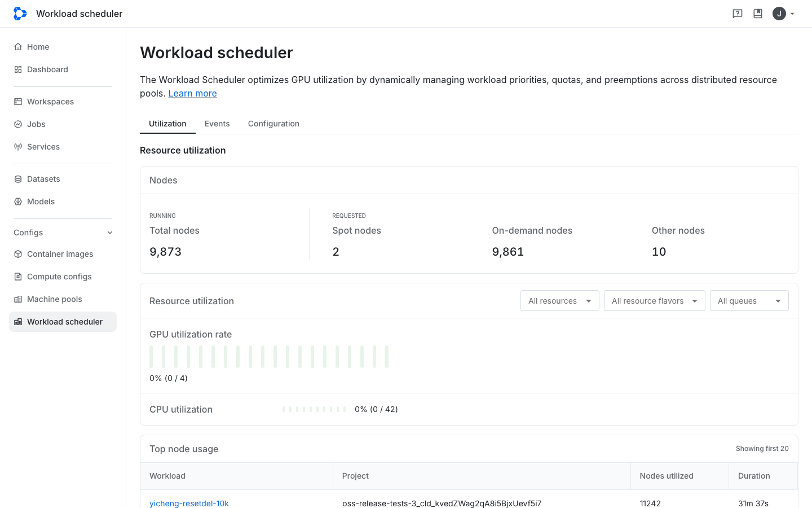The width and height of the screenshot is (812, 508).
Task: Click the Workspaces sidebar icon
Action: point(18,102)
